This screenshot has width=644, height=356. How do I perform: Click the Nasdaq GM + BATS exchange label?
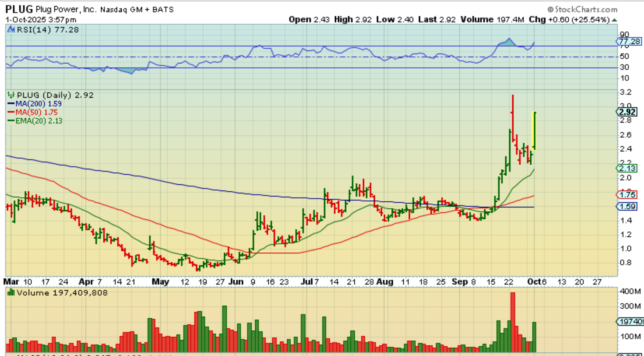pos(137,10)
